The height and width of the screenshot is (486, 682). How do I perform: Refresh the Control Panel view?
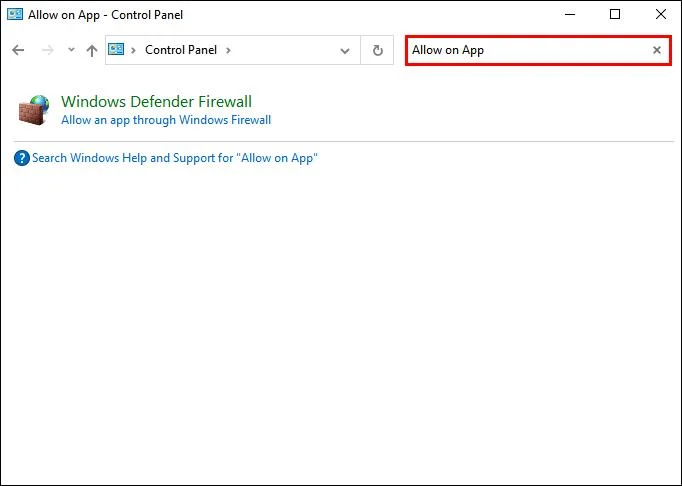[x=378, y=50]
